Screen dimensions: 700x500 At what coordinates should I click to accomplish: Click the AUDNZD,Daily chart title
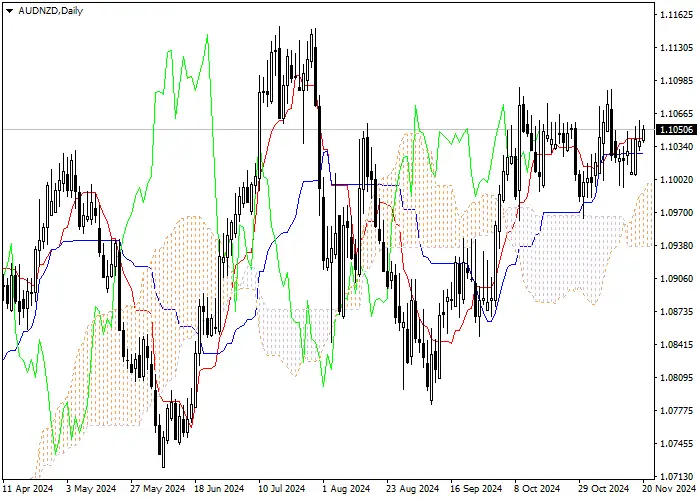(50, 11)
